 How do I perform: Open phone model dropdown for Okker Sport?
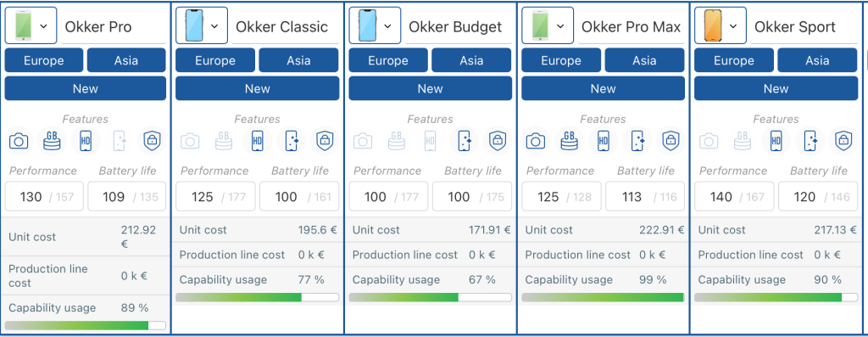[721, 25]
